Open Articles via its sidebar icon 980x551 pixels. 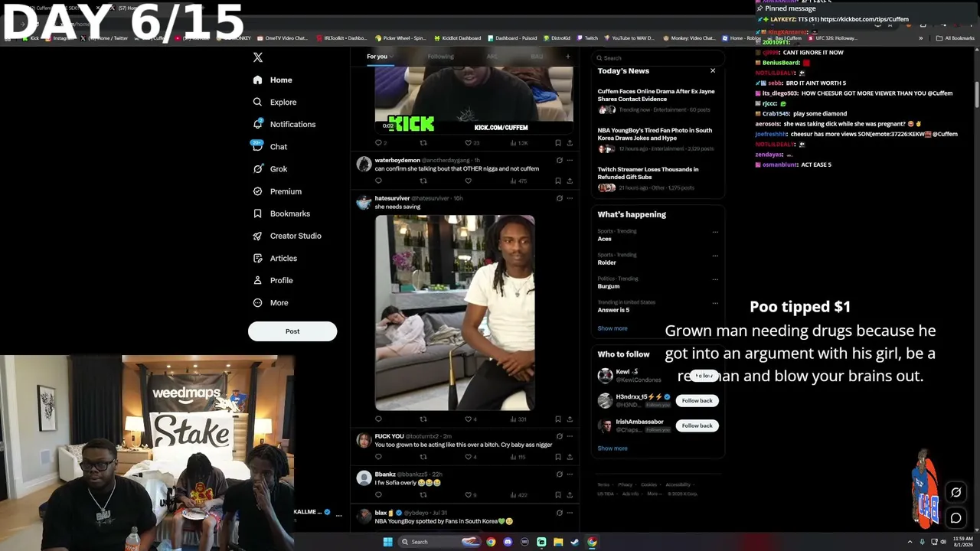[258, 258]
